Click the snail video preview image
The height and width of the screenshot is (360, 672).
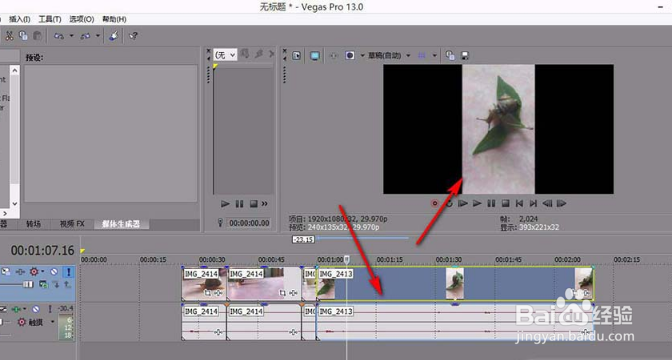tap(498, 129)
